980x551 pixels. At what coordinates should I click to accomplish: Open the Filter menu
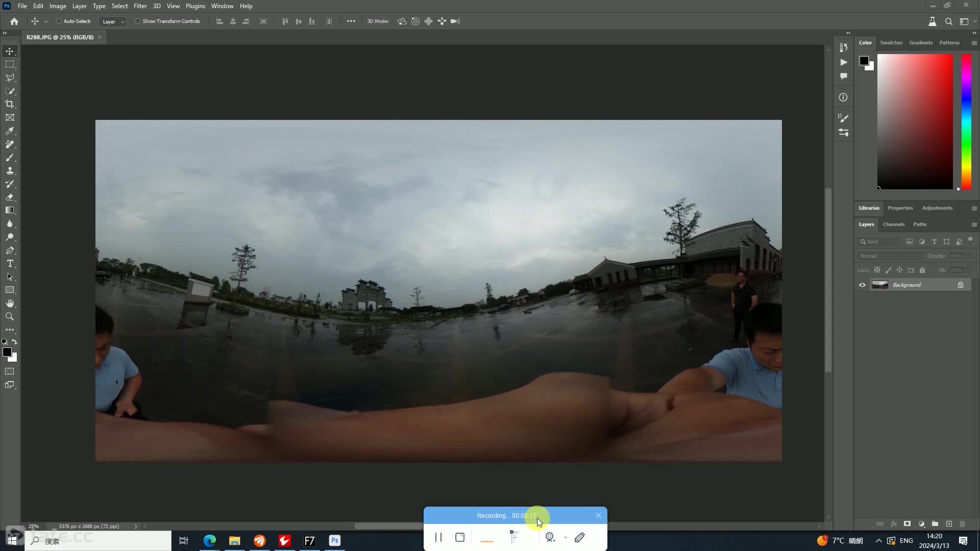point(140,6)
